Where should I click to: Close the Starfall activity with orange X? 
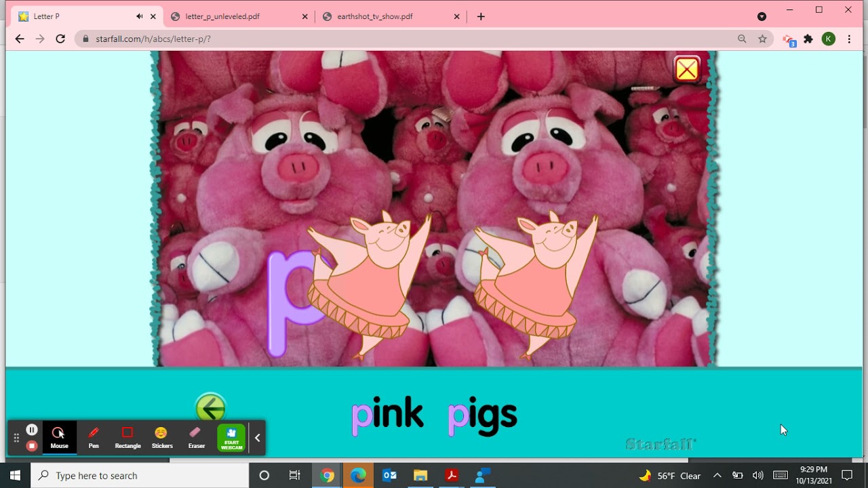coord(687,69)
